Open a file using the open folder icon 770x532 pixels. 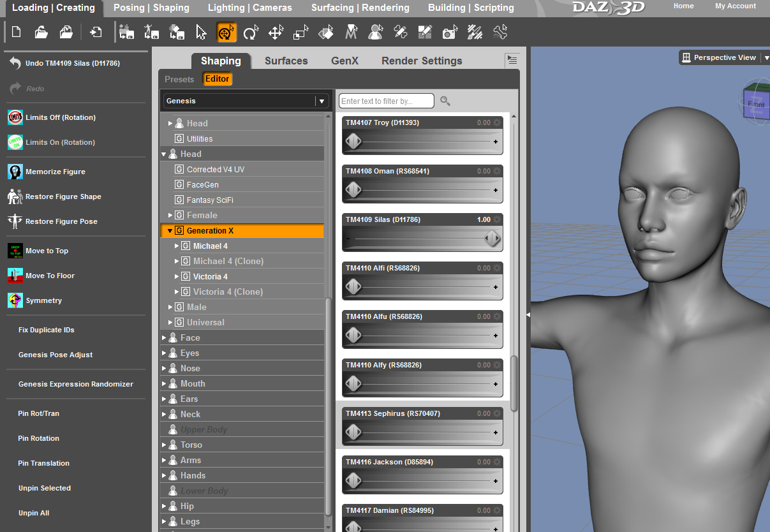coord(41,32)
